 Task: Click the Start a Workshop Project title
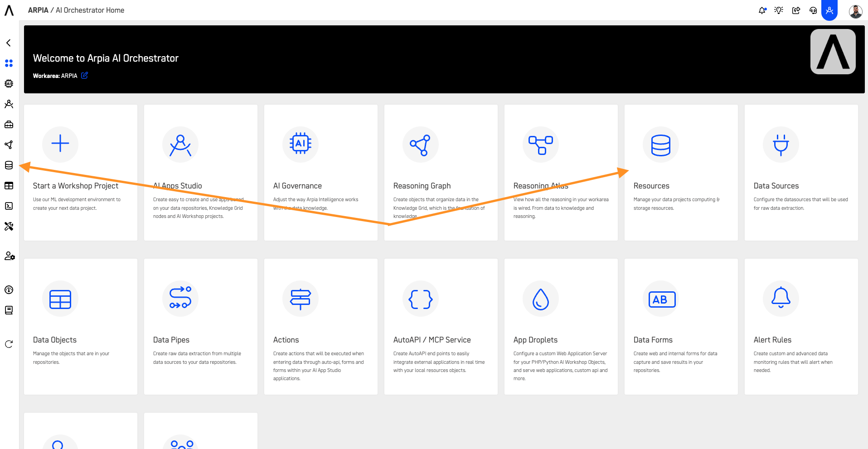(x=76, y=186)
